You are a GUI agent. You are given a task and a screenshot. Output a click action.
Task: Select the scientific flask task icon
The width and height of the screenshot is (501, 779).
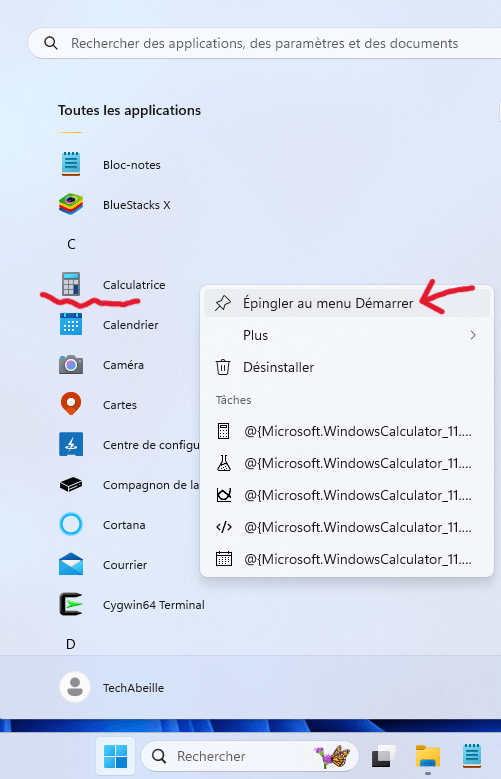click(x=224, y=463)
